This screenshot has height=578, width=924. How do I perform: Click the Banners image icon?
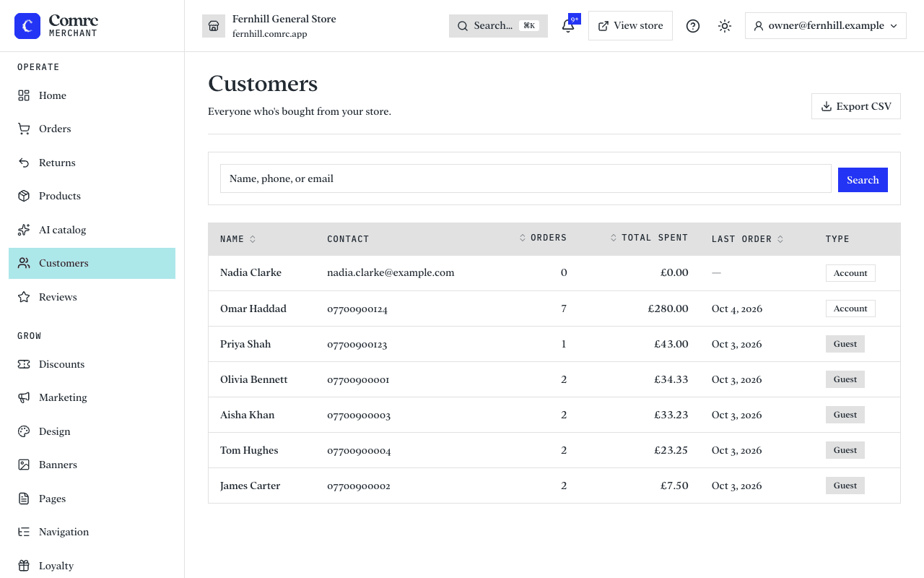24,465
